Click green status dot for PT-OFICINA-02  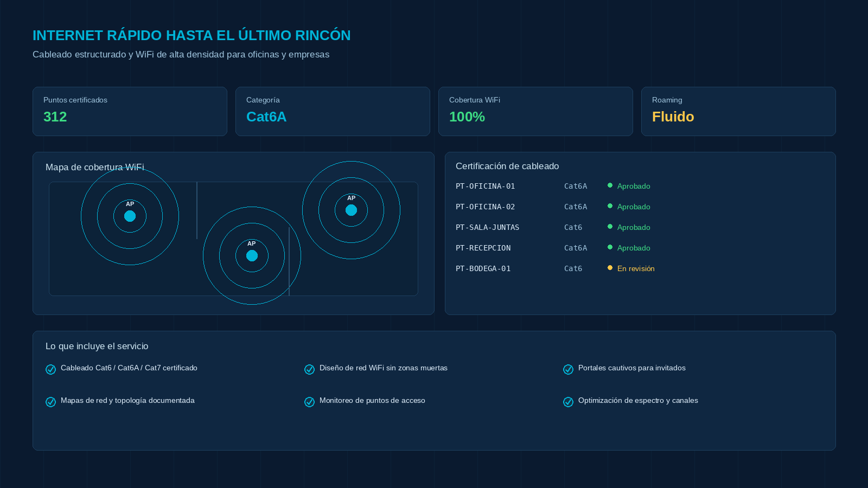[x=610, y=206]
